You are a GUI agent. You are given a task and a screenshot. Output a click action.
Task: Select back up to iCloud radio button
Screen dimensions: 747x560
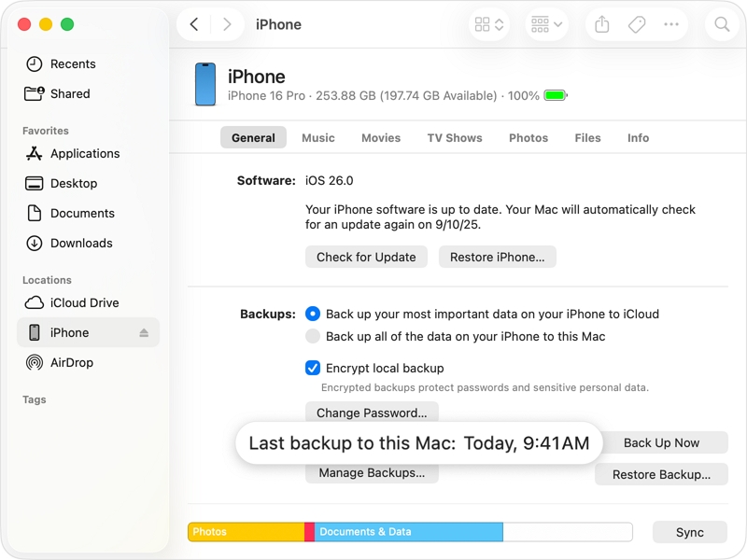(313, 314)
